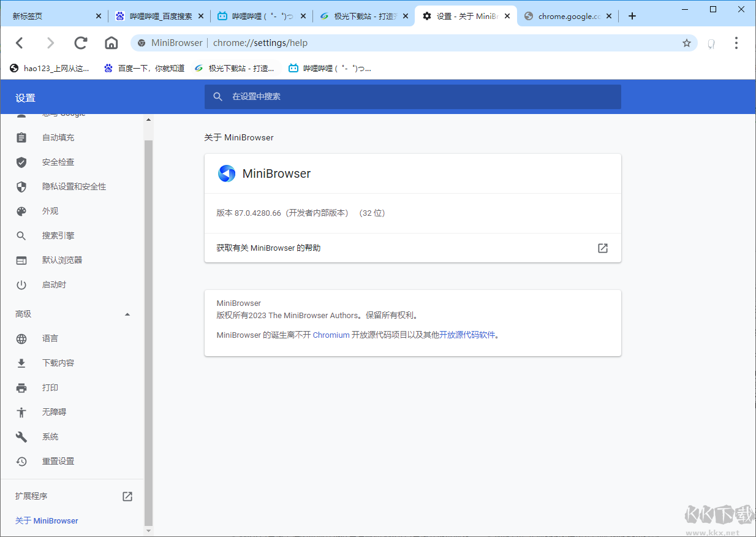Open the Chromium project link
The height and width of the screenshot is (537, 756).
pyautogui.click(x=331, y=335)
